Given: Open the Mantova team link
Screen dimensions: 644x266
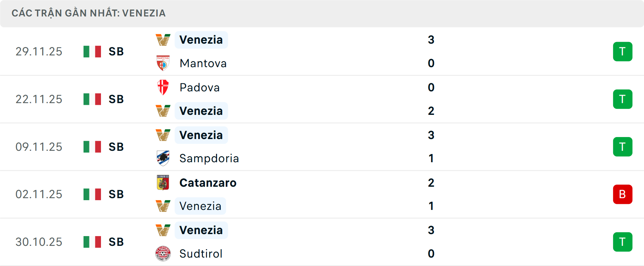Looking at the screenshot, I should click(x=203, y=63).
